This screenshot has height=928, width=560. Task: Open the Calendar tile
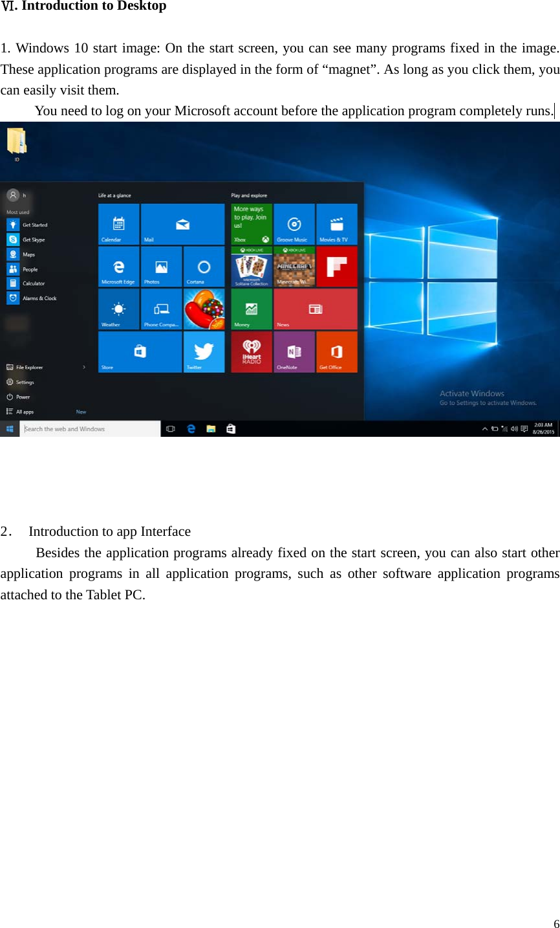click(118, 224)
